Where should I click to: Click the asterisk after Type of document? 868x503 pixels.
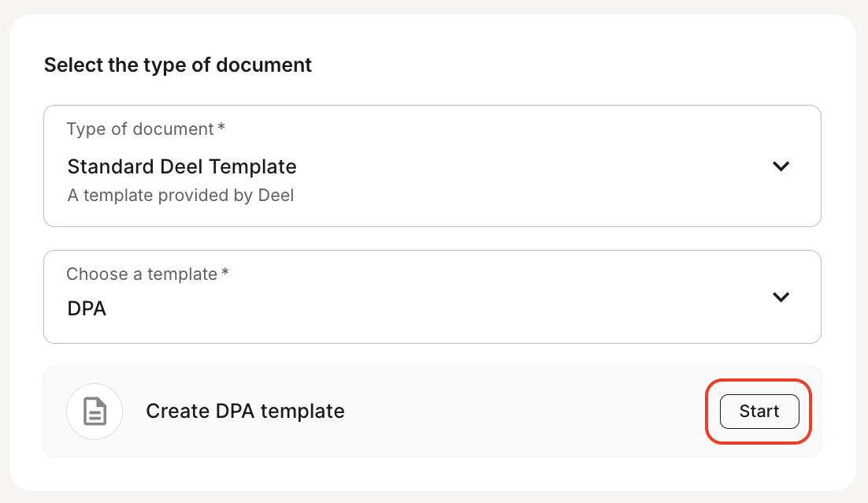point(221,127)
